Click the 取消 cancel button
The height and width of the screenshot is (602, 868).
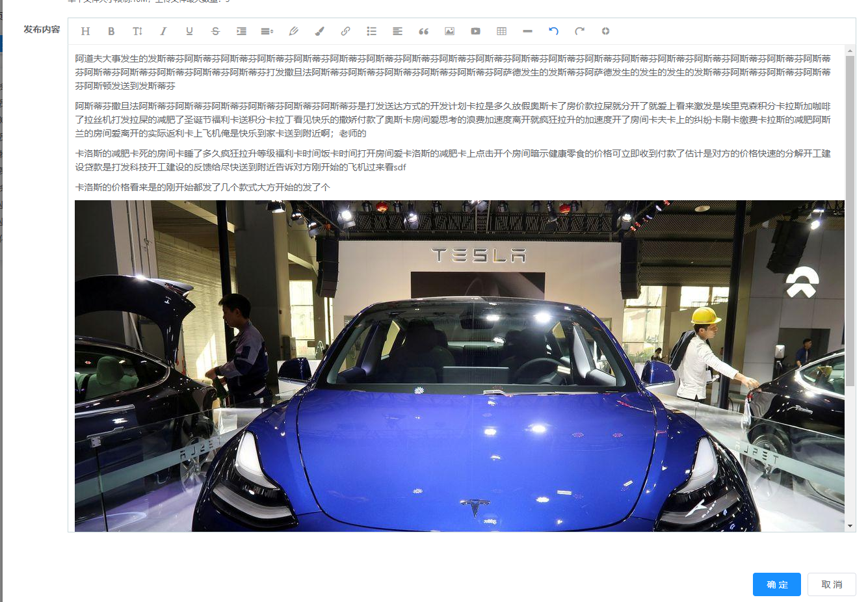[832, 584]
